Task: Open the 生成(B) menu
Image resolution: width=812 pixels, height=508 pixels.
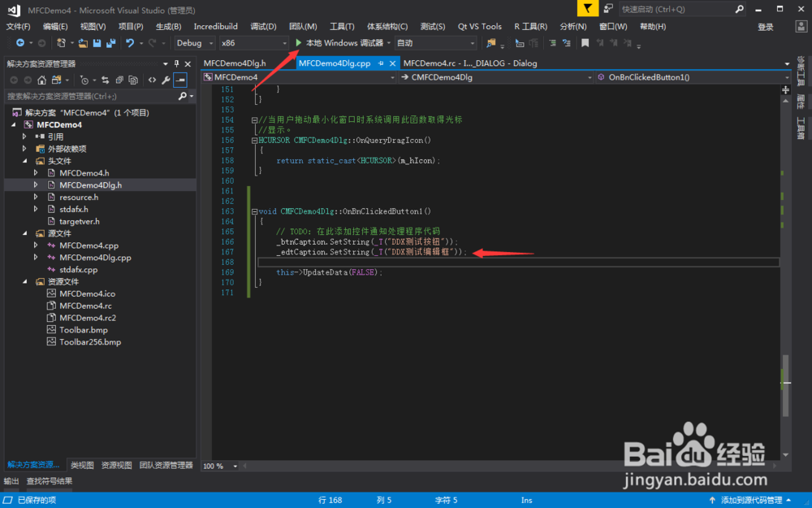Action: 168,27
